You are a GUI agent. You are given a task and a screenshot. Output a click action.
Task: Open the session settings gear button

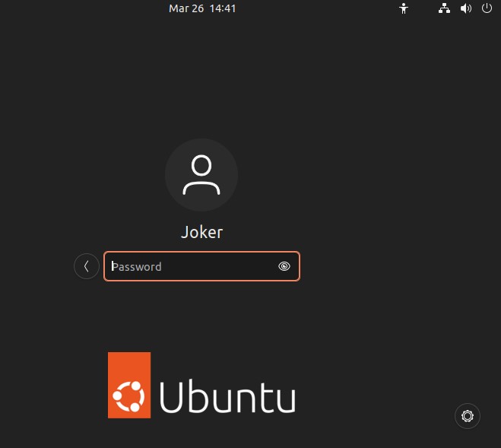[467, 416]
